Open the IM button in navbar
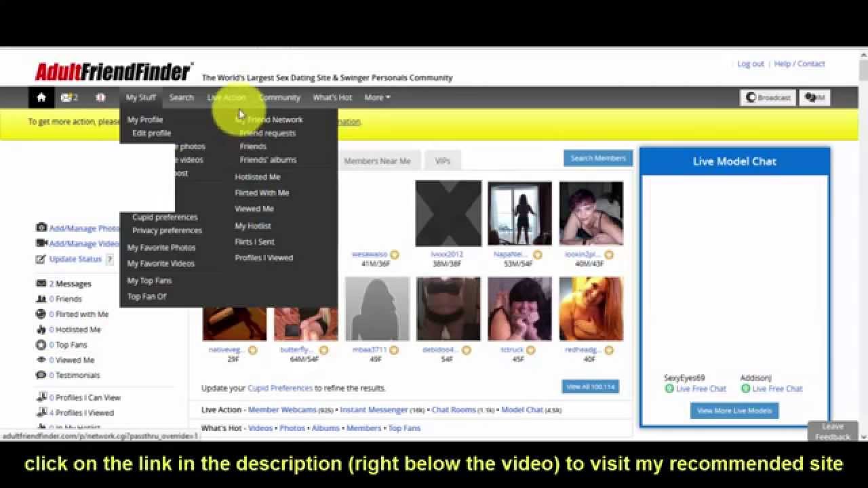The image size is (868, 488). point(815,98)
